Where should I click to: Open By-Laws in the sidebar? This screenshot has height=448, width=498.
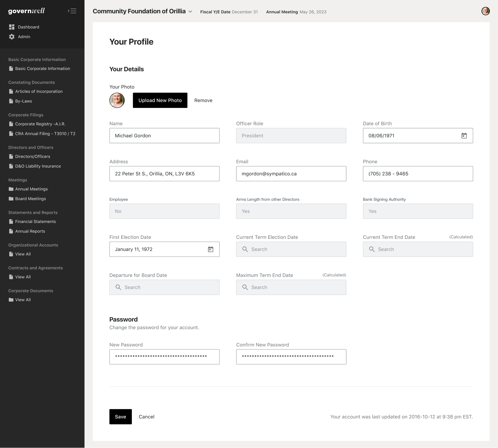[x=23, y=101]
